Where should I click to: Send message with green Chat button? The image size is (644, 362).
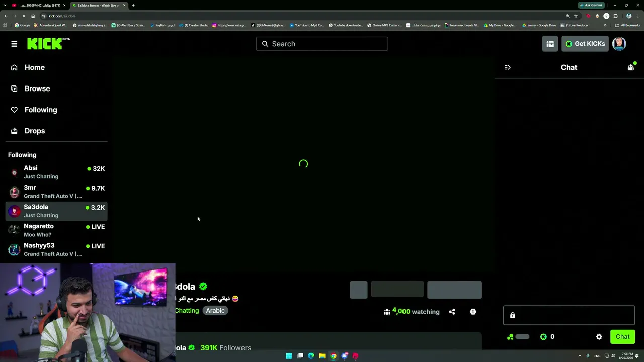click(x=622, y=337)
